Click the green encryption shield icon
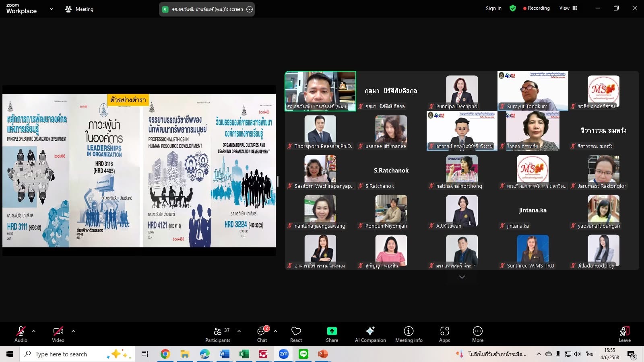The width and height of the screenshot is (644, 362). 512,8
